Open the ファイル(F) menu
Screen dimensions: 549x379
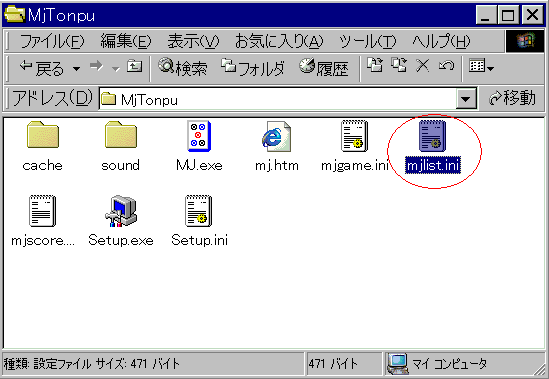[52, 41]
